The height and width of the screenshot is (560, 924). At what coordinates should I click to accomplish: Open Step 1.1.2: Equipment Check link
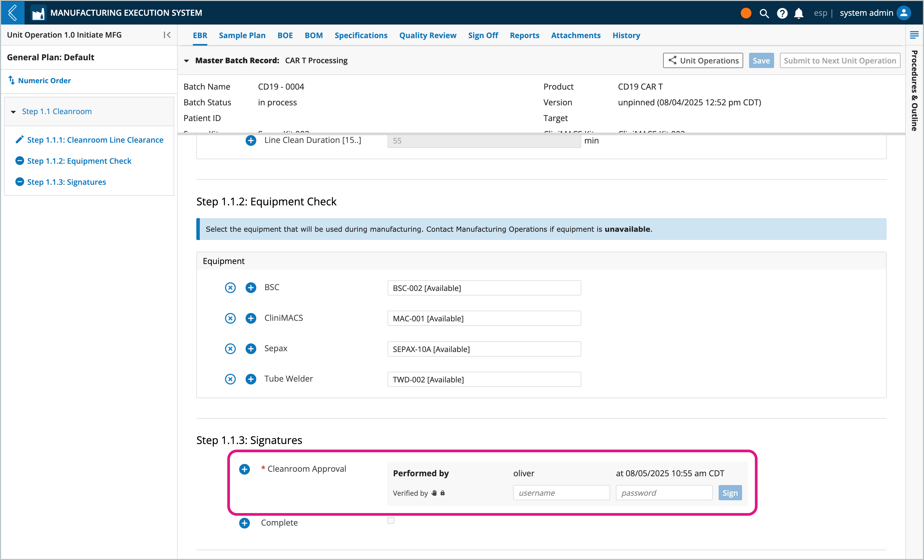[x=79, y=161]
